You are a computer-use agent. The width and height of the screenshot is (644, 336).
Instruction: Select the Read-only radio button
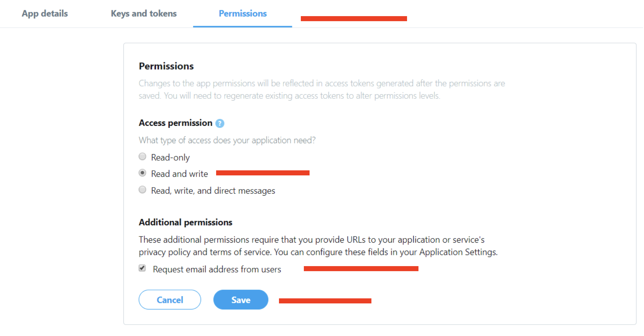[143, 157]
